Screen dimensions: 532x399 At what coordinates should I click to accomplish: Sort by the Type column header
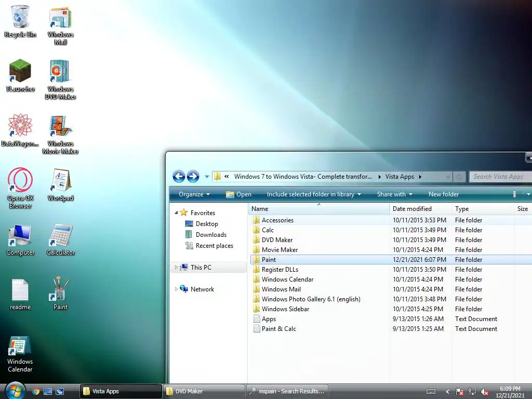pyautogui.click(x=483, y=209)
